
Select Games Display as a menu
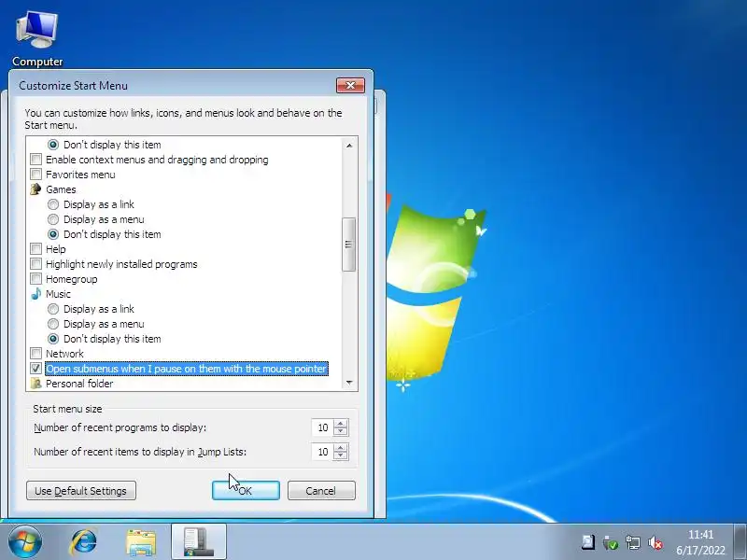point(53,219)
